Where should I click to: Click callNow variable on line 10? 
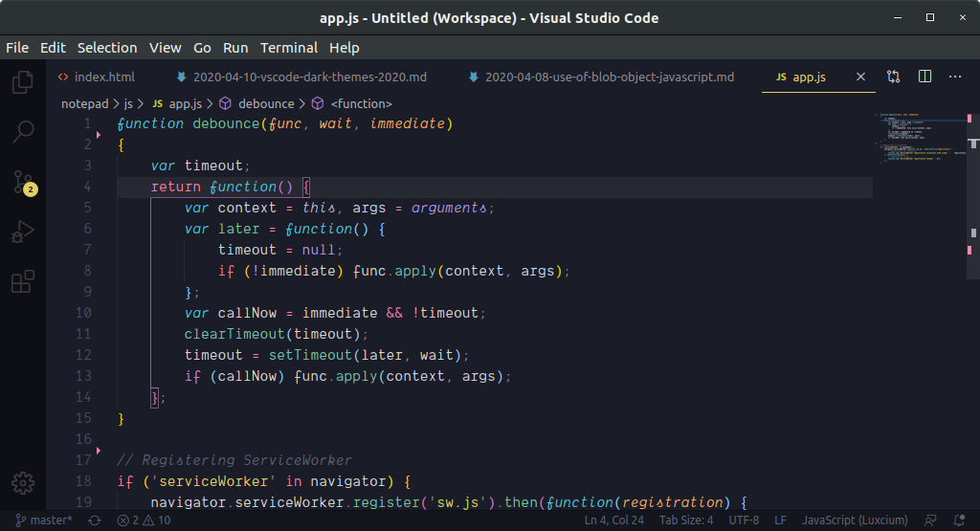click(247, 313)
